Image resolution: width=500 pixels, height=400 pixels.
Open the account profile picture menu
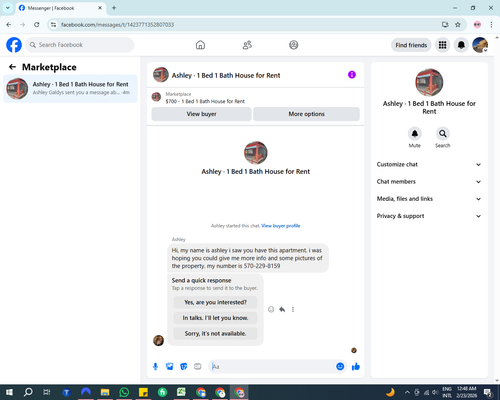coord(480,45)
